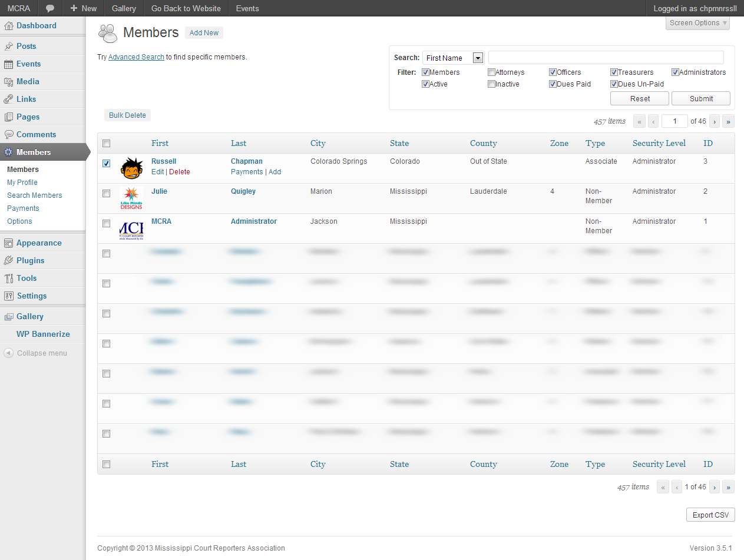744x560 pixels.
Task: Expand the Screen Options panel
Action: tap(698, 23)
